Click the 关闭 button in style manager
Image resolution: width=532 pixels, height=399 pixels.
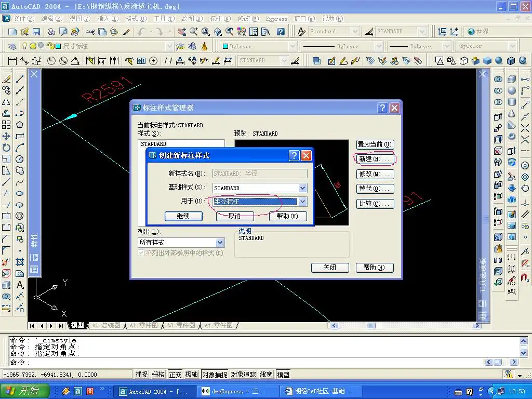[x=330, y=268]
